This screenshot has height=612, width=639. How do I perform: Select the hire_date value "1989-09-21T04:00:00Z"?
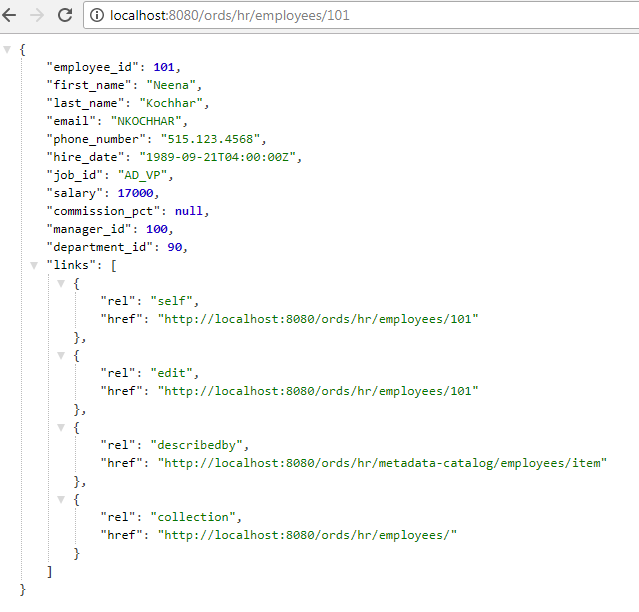pyautogui.click(x=217, y=157)
